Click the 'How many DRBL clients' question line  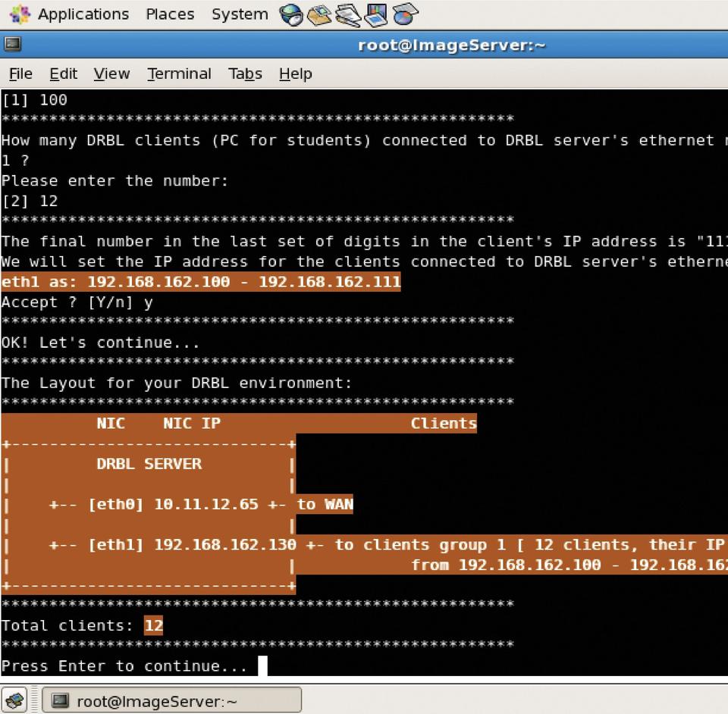point(365,140)
